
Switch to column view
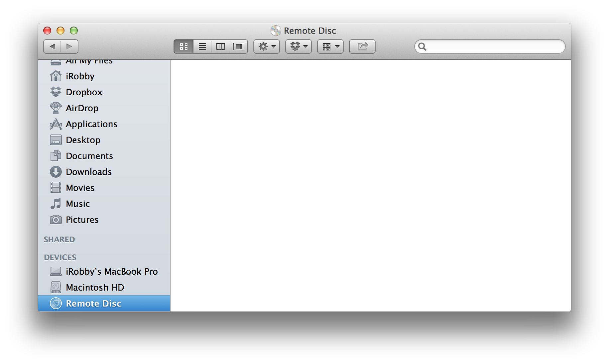[x=220, y=46]
